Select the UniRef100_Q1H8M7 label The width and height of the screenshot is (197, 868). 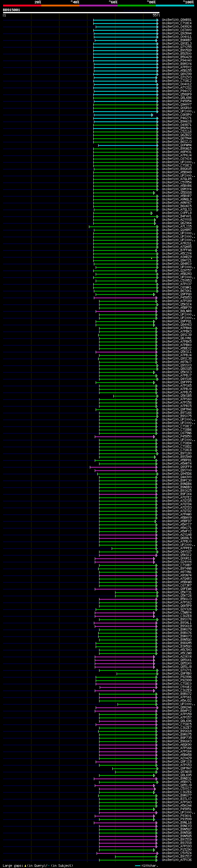click(177, 230)
